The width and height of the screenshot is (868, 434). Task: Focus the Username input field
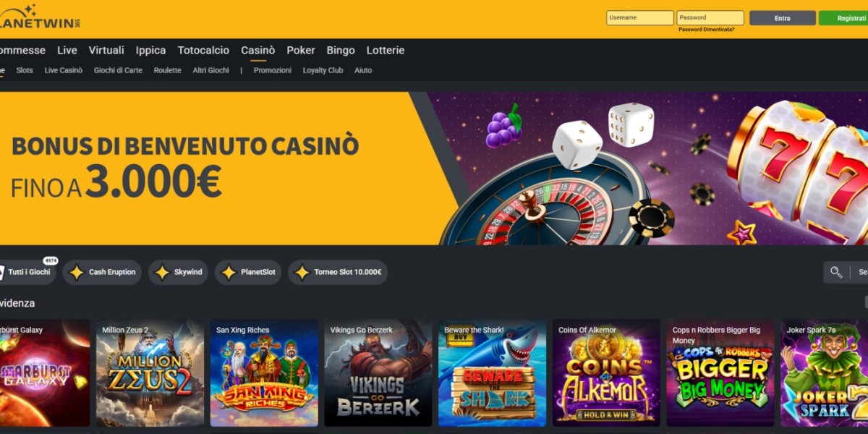pyautogui.click(x=640, y=18)
